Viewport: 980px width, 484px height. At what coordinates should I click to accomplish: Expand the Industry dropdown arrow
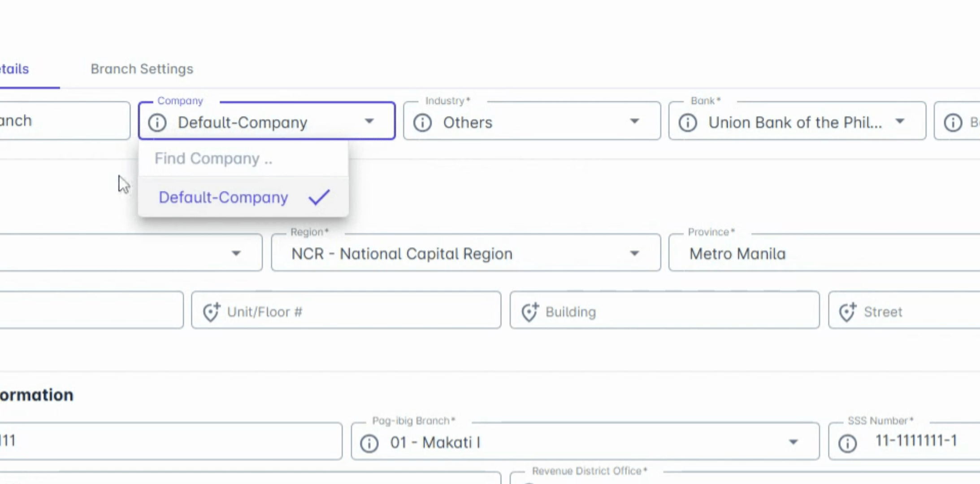(634, 121)
